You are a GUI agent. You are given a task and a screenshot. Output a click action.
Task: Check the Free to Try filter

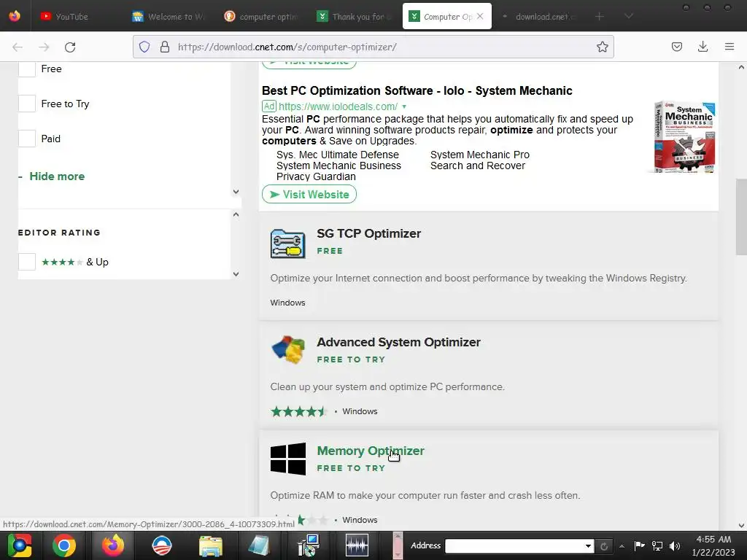[x=27, y=104]
